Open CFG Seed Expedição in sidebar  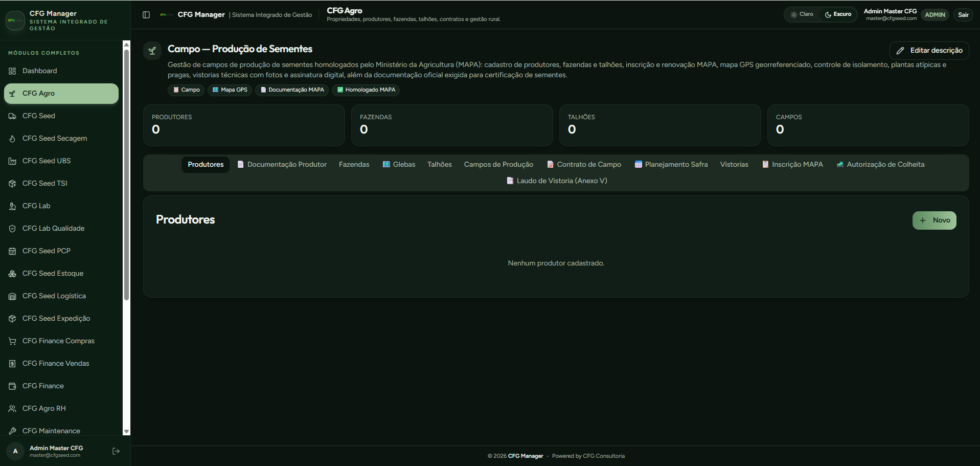pos(61,319)
